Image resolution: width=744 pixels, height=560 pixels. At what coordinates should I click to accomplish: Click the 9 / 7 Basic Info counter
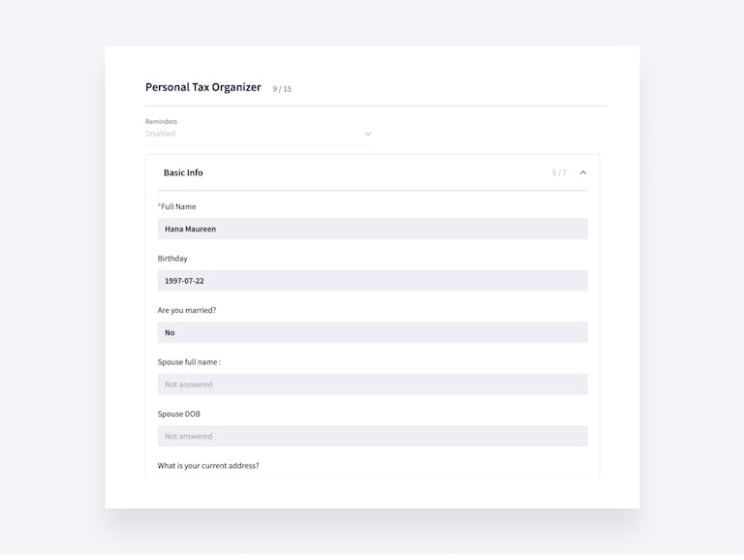[x=559, y=172]
